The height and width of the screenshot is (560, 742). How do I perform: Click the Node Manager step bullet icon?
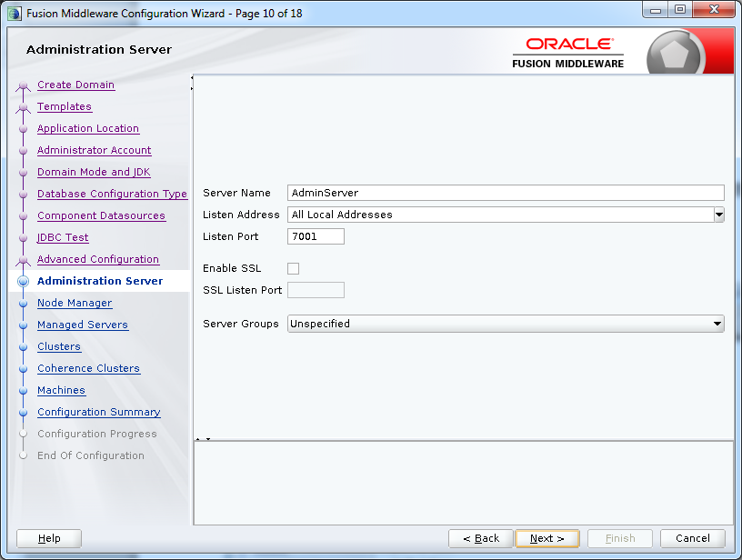23,303
